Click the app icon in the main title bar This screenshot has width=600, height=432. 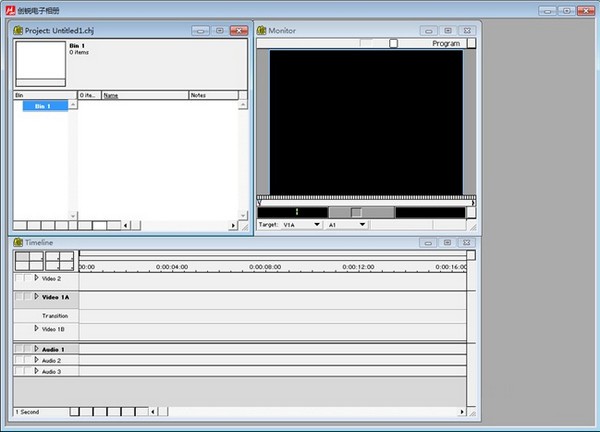(8, 9)
